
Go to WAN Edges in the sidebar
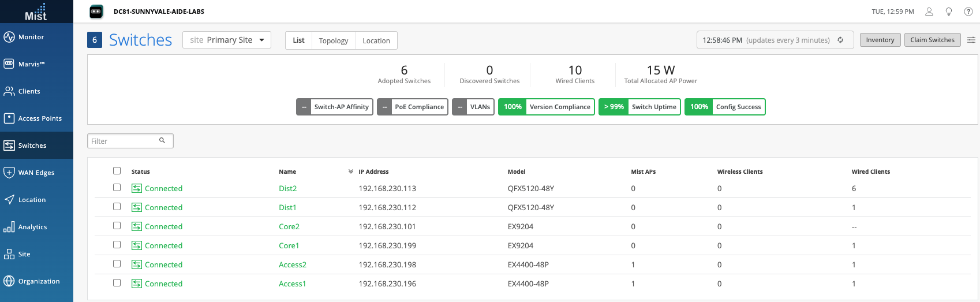(x=36, y=173)
